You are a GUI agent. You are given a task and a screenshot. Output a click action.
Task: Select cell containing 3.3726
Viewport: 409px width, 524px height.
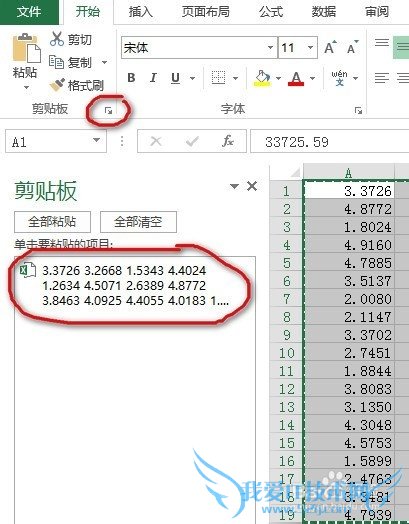pyautogui.click(x=349, y=191)
